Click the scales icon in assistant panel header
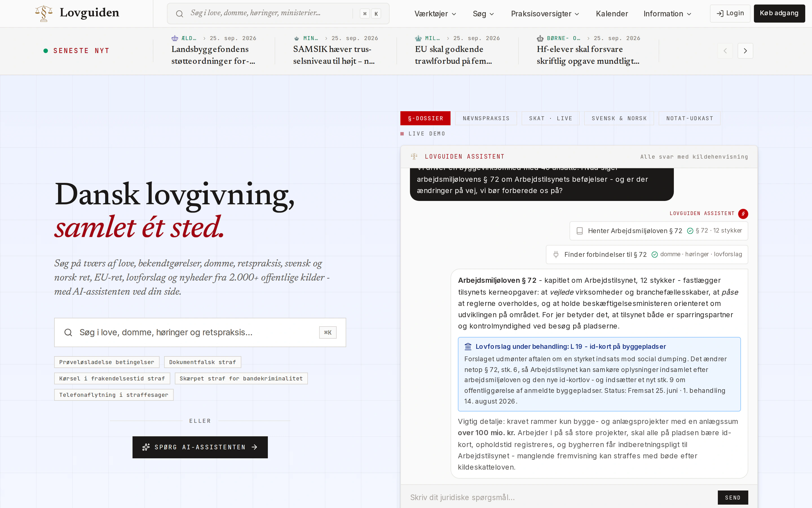812x508 pixels. 414,156
